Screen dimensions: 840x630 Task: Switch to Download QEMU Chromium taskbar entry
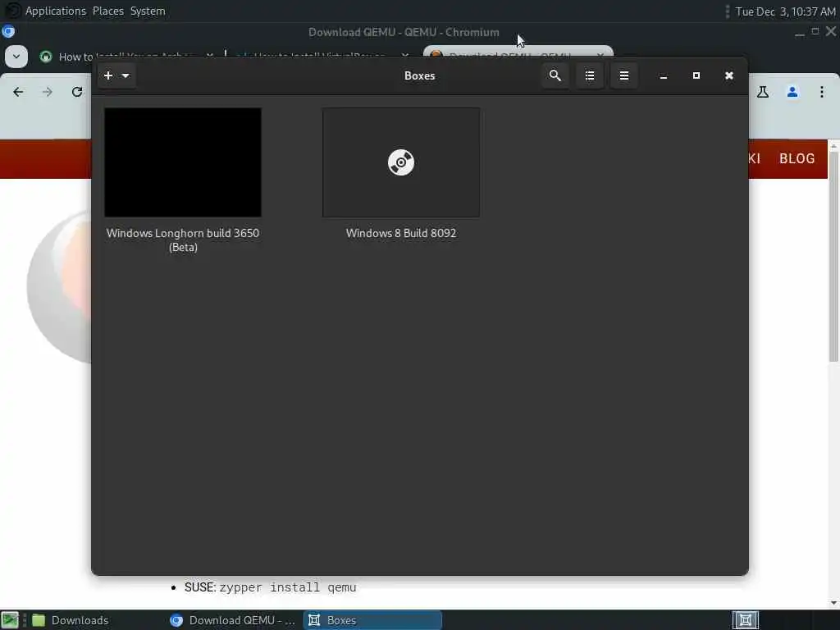coord(233,620)
